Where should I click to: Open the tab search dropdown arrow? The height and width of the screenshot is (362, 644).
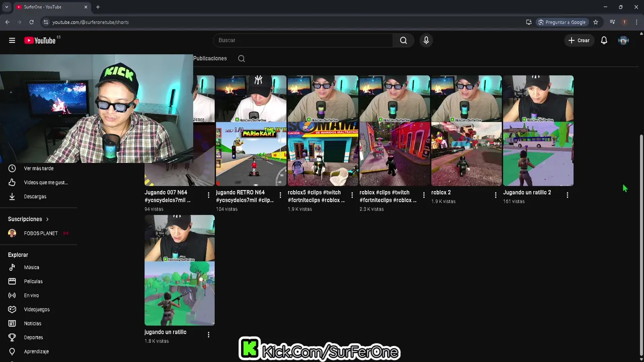click(x=7, y=7)
